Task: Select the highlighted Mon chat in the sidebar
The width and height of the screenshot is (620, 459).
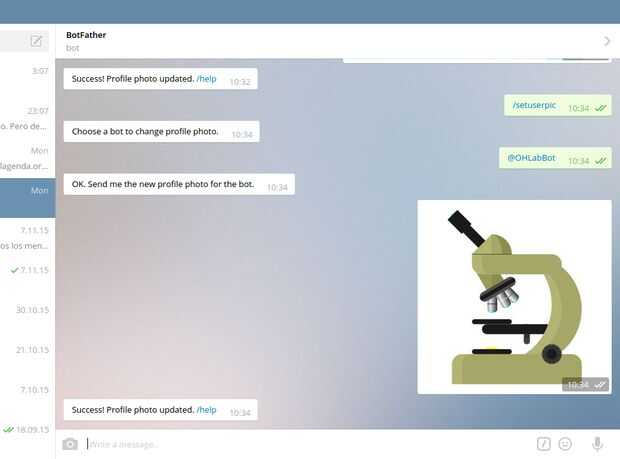Action: point(28,198)
